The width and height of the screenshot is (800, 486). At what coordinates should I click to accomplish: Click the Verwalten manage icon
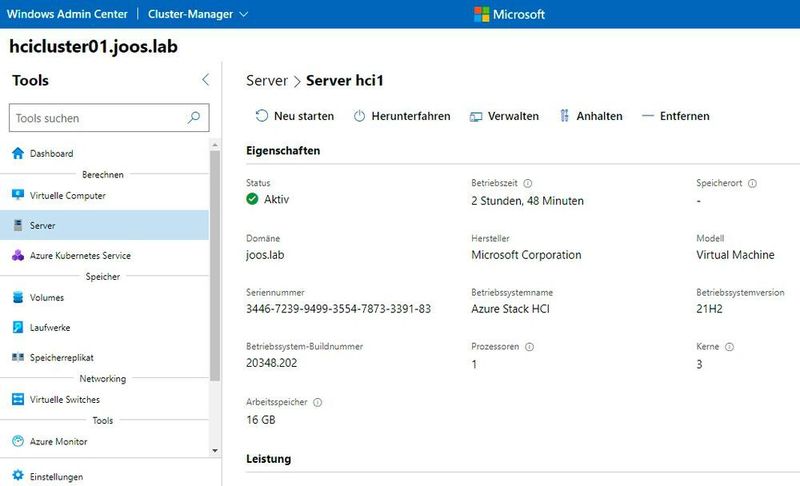(476, 117)
